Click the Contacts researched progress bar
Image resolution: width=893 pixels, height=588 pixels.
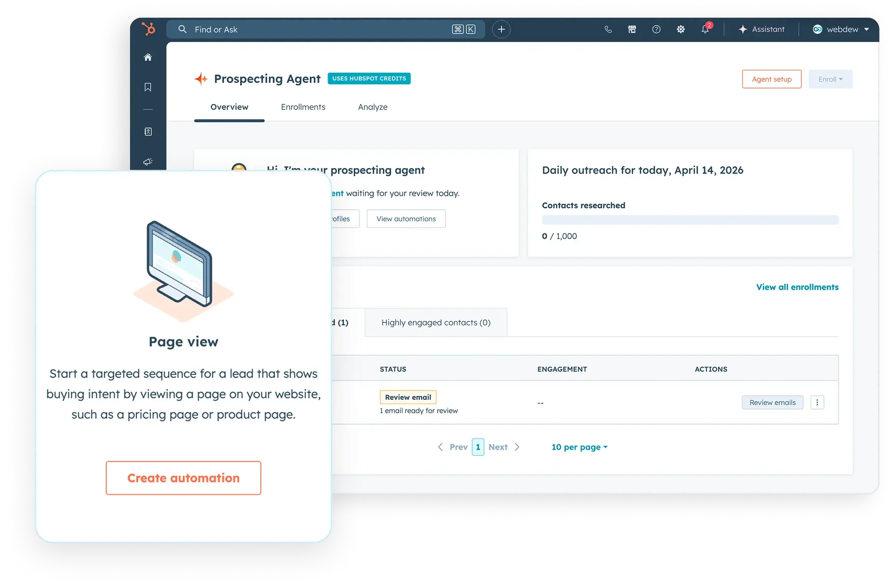tap(690, 220)
